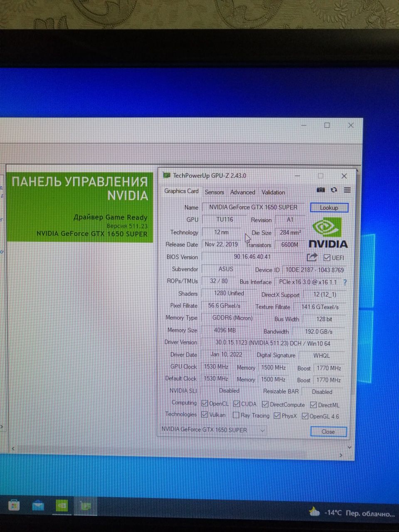Take a GPU-Z screenshot with camera icon
The image size is (399, 532).
click(x=320, y=190)
